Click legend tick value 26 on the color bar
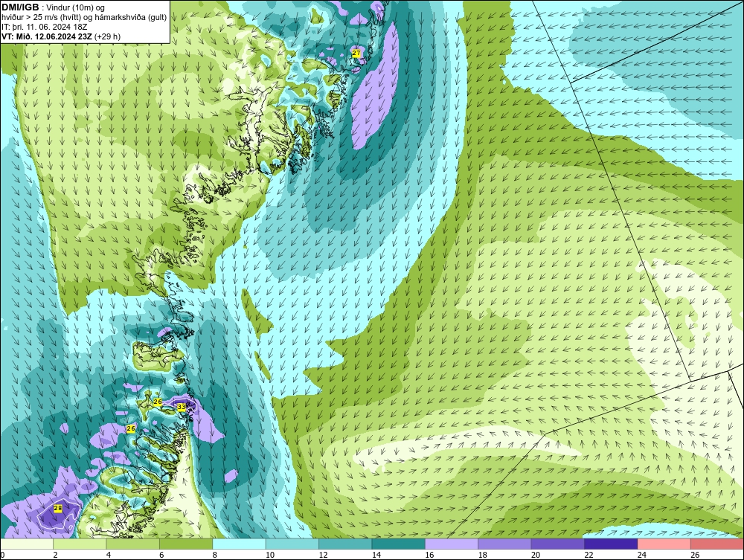This screenshot has width=744, height=560. tap(695, 555)
